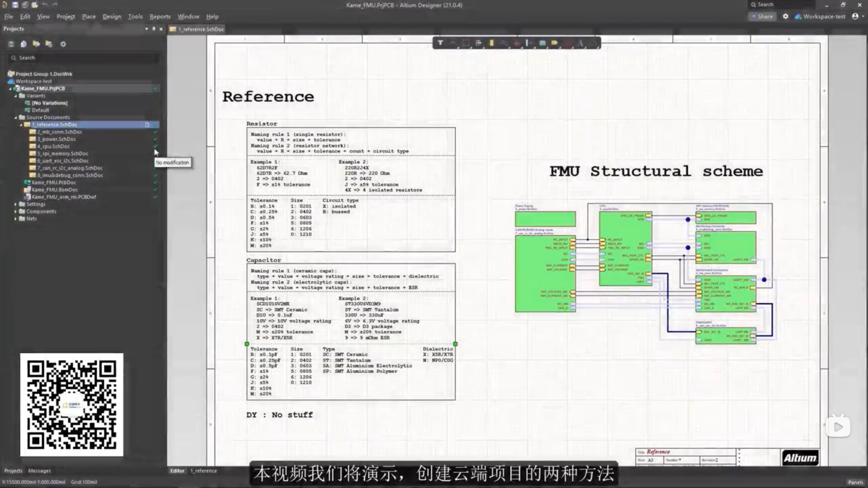The height and width of the screenshot is (488, 868).
Task: Expand the Settings folder
Action: (17, 204)
